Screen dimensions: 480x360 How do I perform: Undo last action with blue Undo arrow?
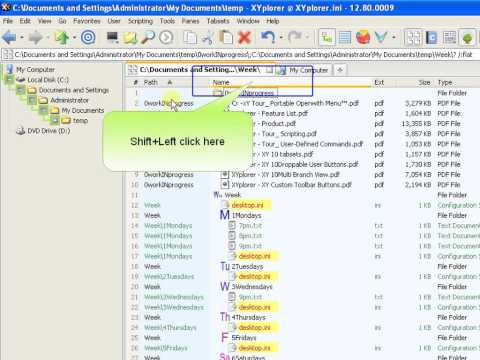click(268, 37)
